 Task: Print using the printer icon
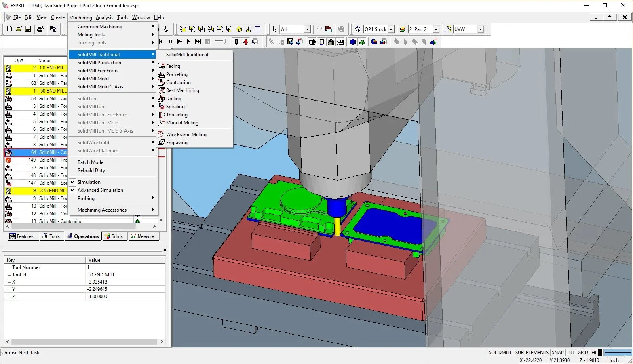[x=40, y=29]
